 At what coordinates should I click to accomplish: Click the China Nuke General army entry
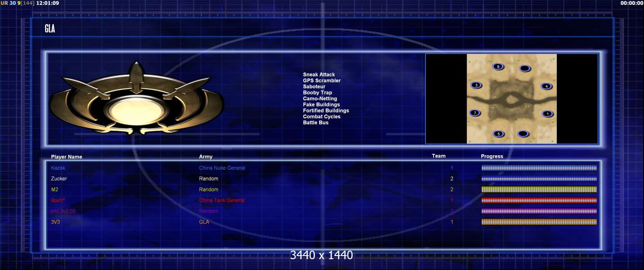(222, 168)
